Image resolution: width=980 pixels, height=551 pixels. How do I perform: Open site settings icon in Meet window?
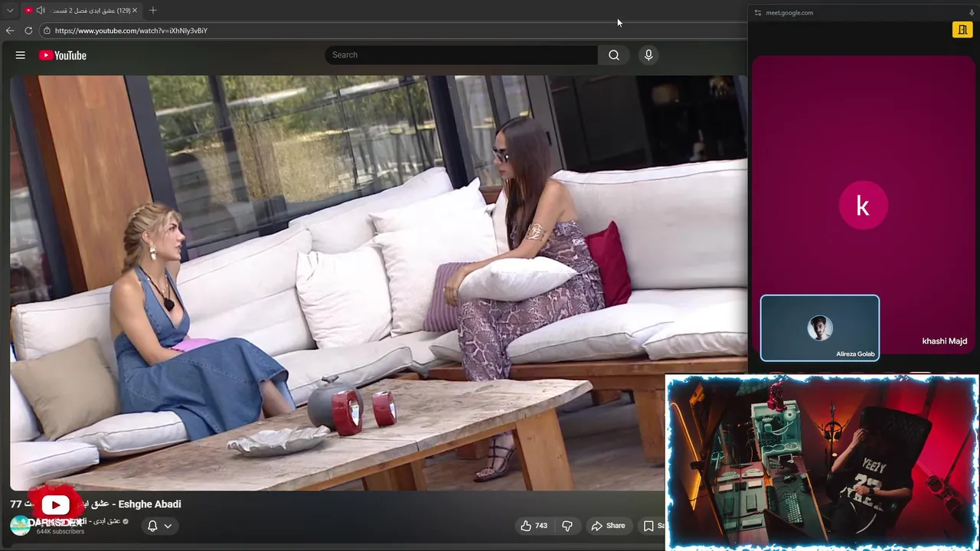click(x=757, y=13)
